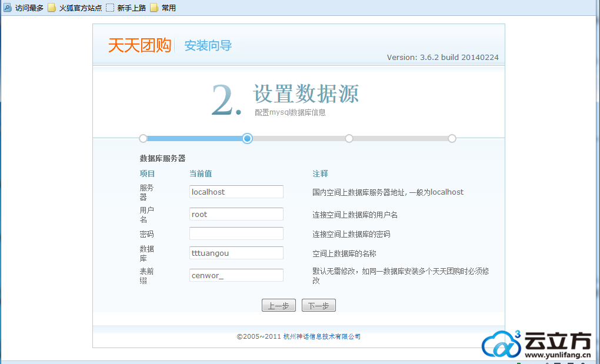600x364 pixels.
Task: Focus the 用户名 input with root
Action: coord(236,214)
